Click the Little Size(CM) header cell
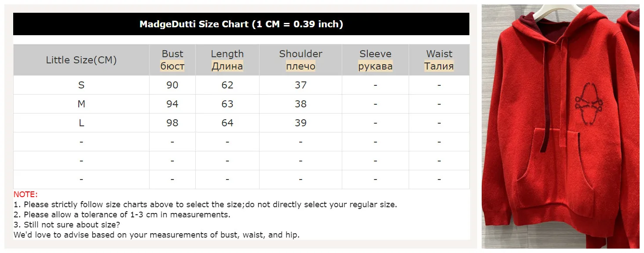 pyautogui.click(x=81, y=60)
